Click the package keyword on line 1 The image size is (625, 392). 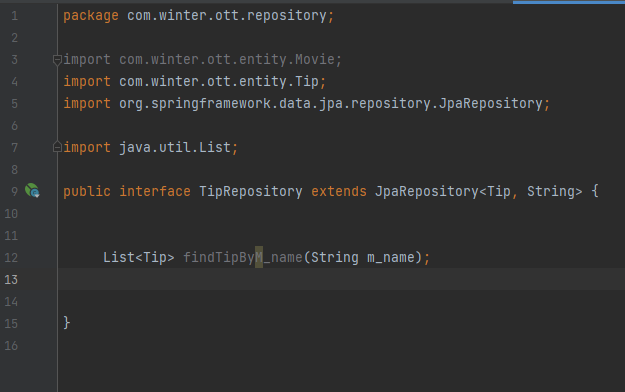click(x=91, y=16)
